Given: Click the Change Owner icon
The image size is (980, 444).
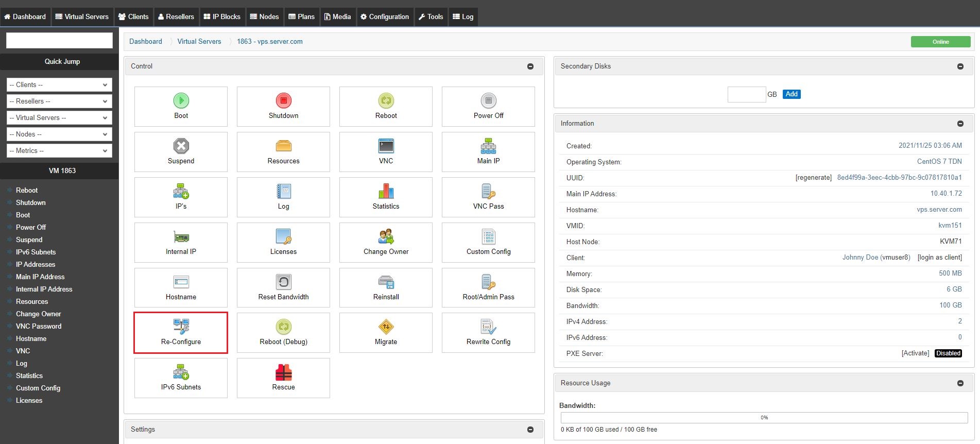Looking at the screenshot, I should pos(386,236).
